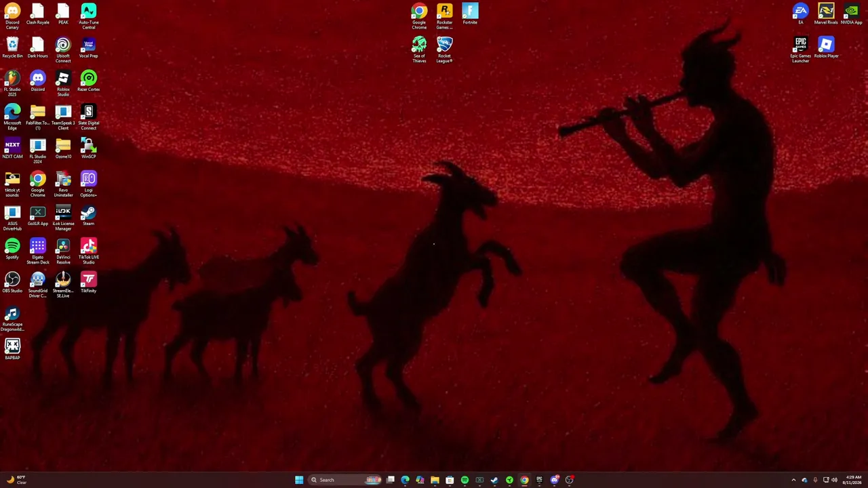Open the Clash Royale desktop file
Viewport: 868px width, 488px height.
tap(38, 15)
